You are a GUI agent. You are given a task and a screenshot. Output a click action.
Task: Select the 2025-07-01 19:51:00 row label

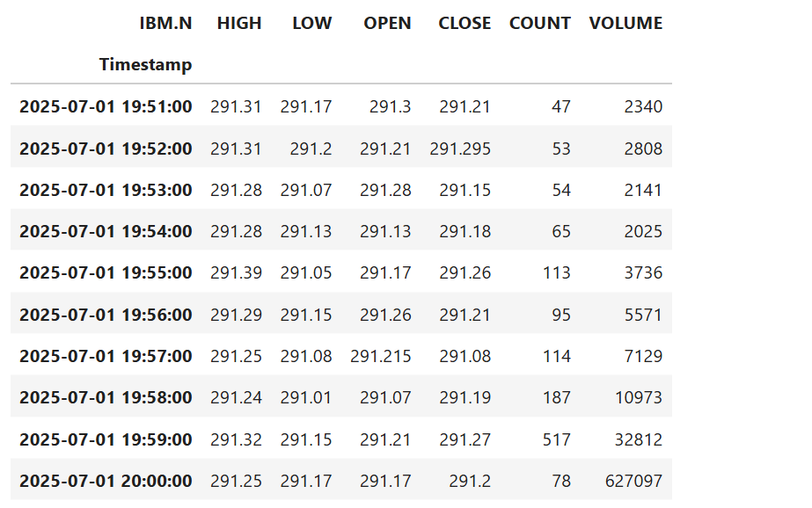point(106,106)
